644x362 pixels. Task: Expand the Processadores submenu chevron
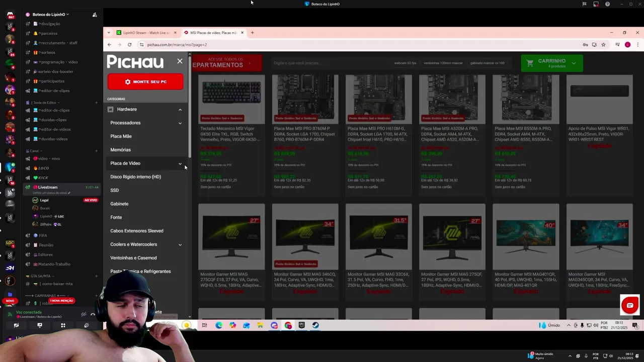(x=180, y=123)
